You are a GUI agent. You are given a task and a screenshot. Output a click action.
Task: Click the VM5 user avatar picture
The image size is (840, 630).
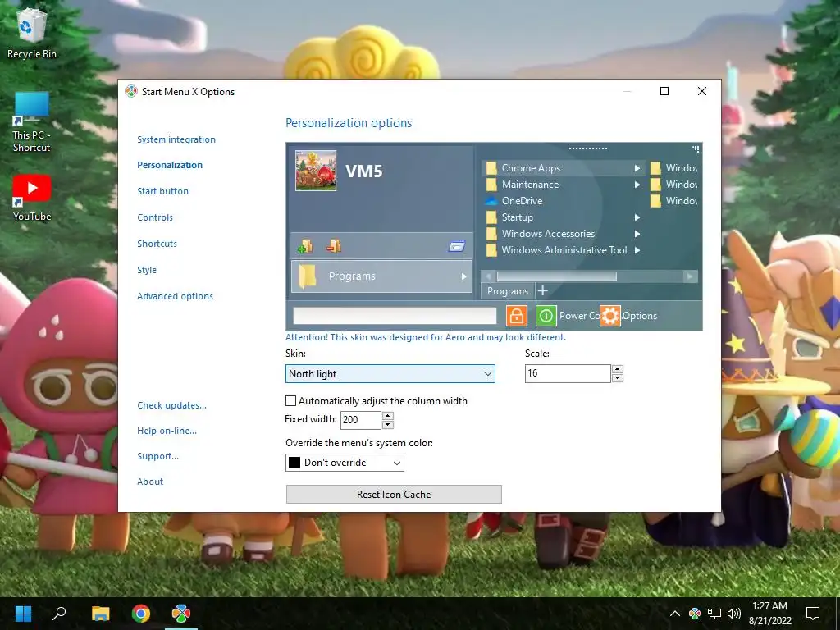[316, 171]
